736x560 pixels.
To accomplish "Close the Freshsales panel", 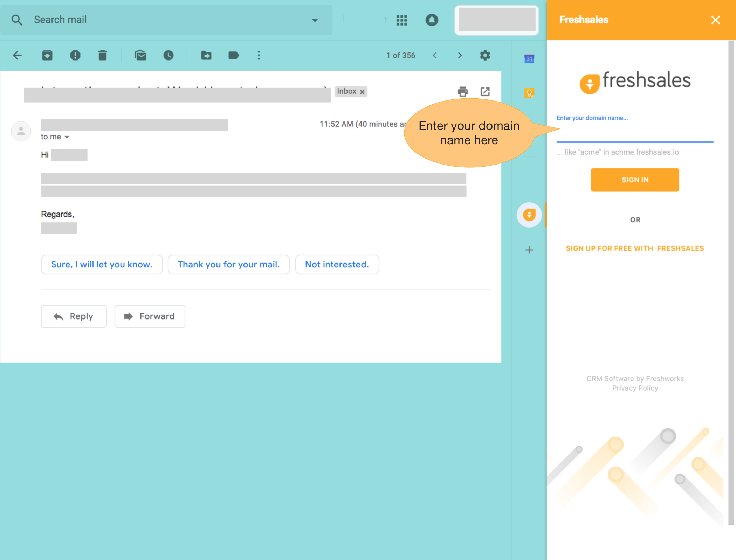I will (x=715, y=20).
